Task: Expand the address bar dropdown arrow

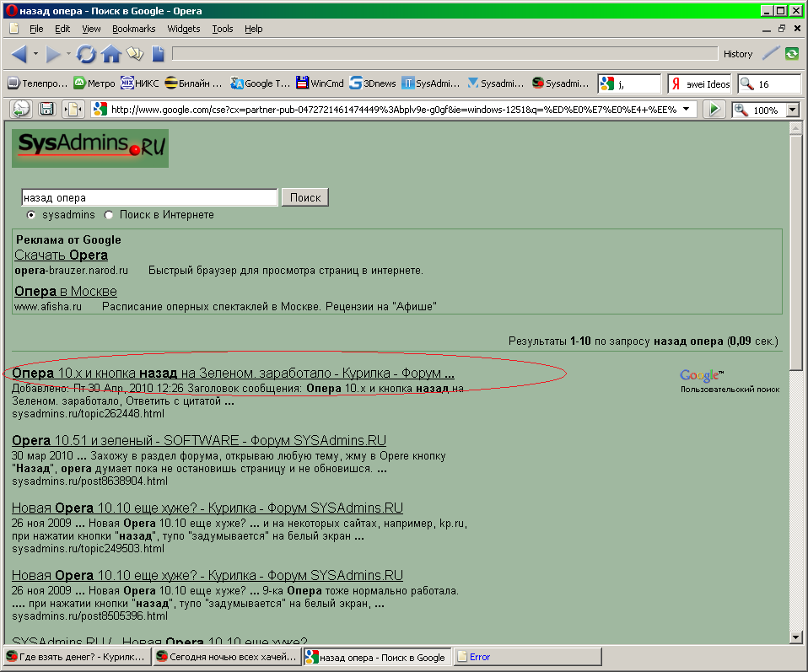Action: (x=687, y=110)
